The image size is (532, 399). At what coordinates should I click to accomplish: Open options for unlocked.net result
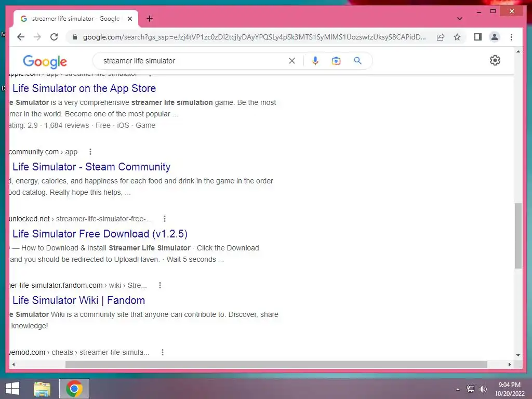coord(165,219)
